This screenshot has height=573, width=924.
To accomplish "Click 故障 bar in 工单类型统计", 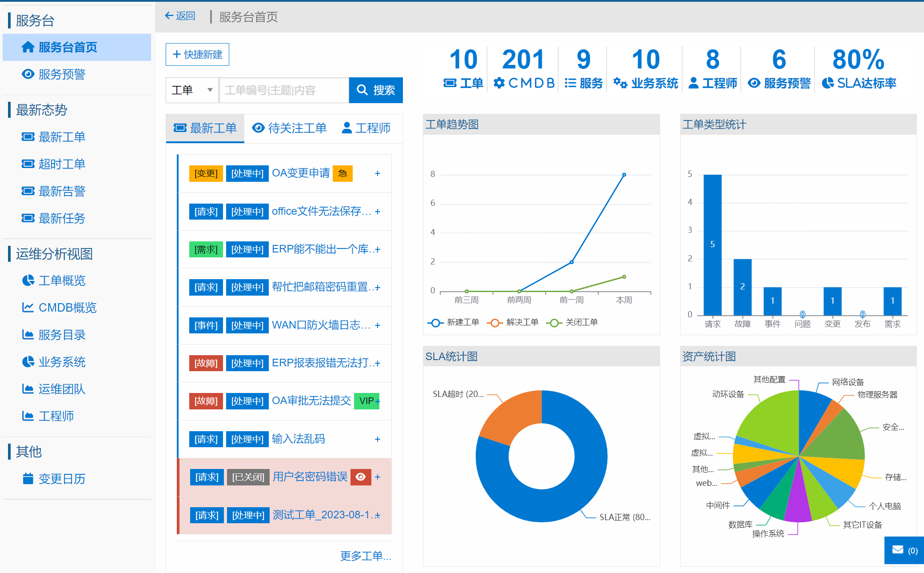I will tap(742, 287).
